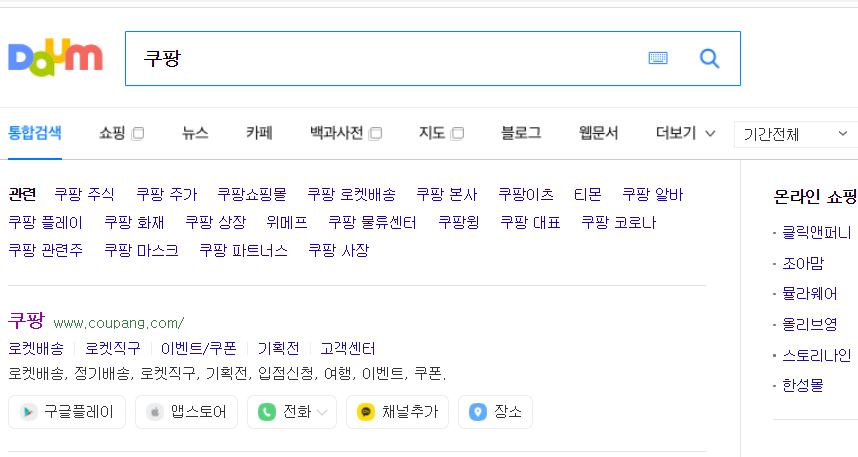The height and width of the screenshot is (457, 858).
Task: Open the www.coupang.com/ URL link
Action: [119, 323]
